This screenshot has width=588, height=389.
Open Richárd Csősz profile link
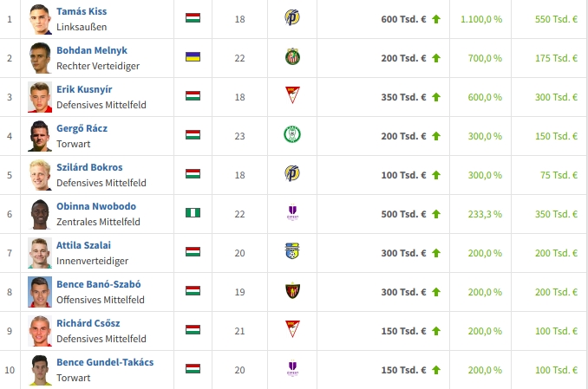click(89, 323)
